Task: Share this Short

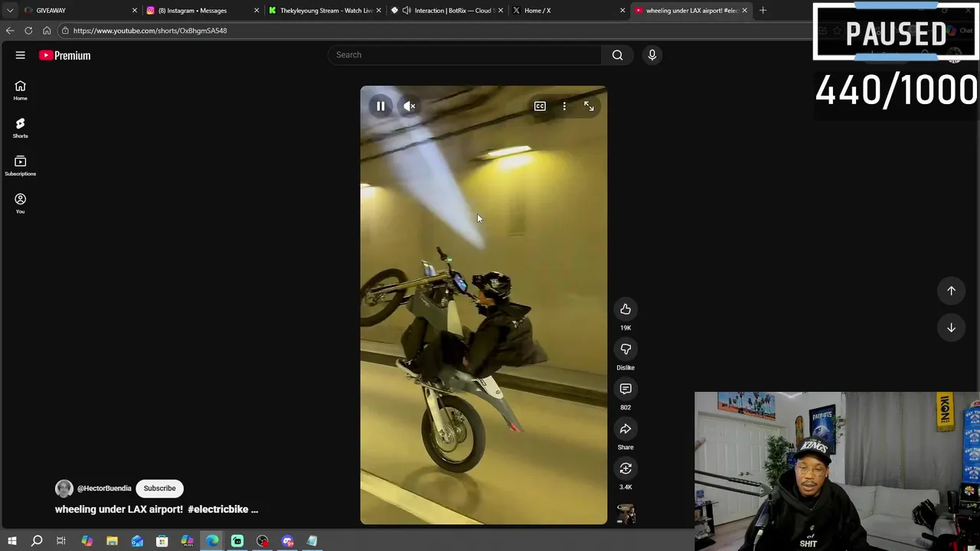Action: (626, 429)
